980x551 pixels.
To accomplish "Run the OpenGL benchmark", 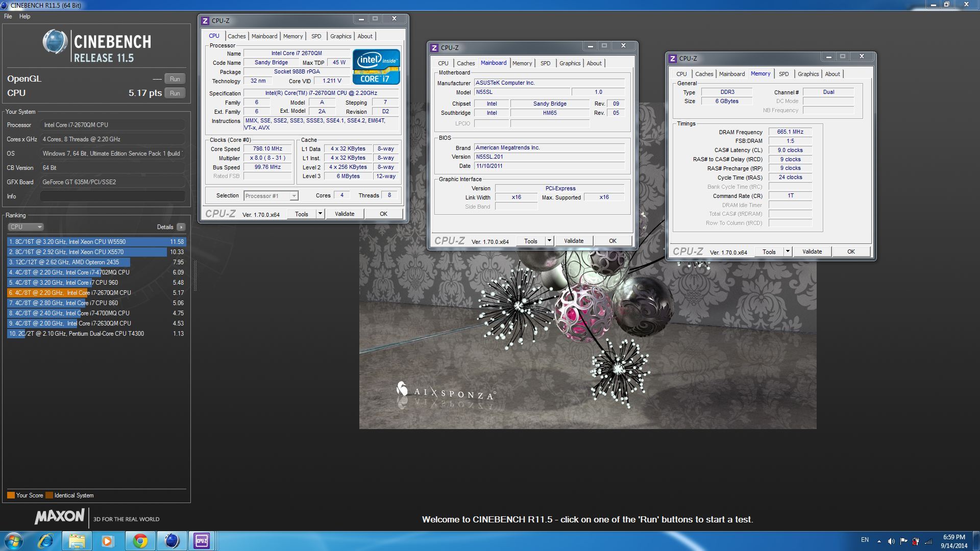I will 175,79.
